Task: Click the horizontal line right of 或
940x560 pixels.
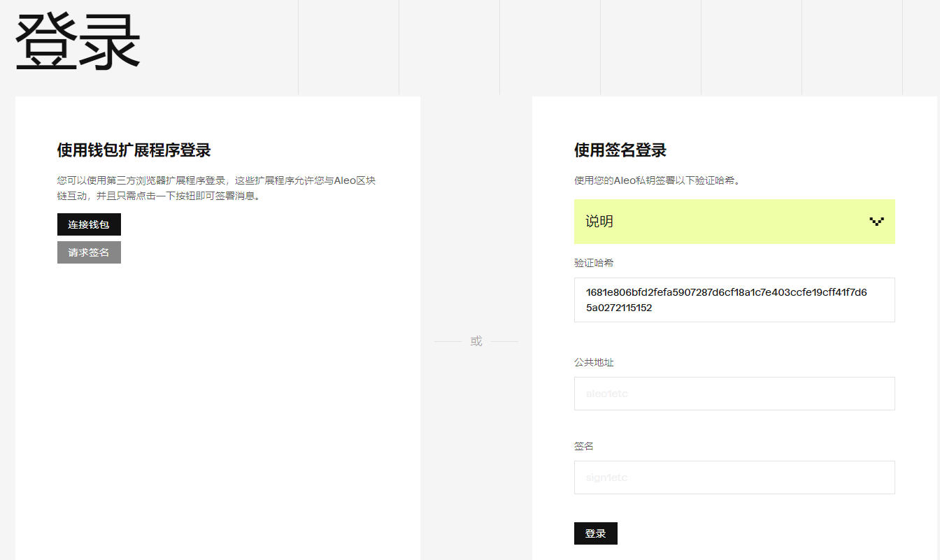Action: 504,342
